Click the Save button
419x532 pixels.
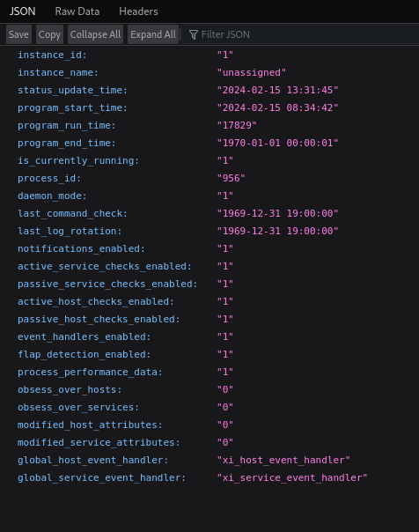click(18, 34)
